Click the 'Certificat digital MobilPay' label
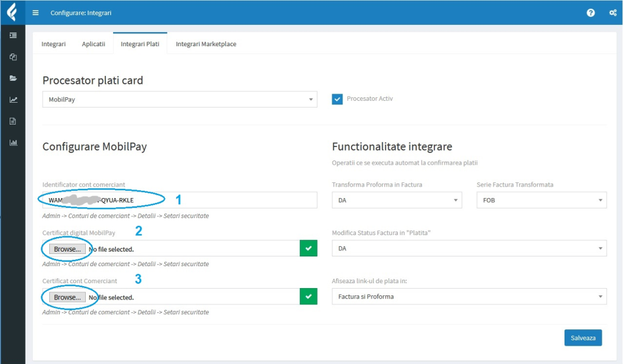623x364 pixels. 78,233
